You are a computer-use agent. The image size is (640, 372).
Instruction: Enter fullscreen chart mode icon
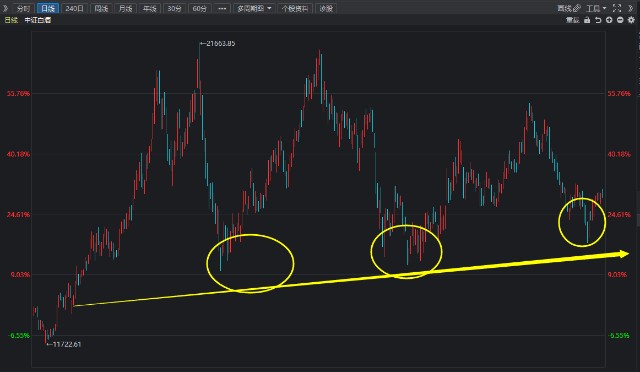click(x=617, y=8)
